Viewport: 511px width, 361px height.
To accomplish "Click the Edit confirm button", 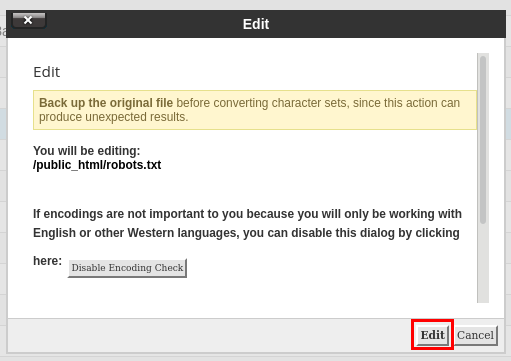I will 432,335.
